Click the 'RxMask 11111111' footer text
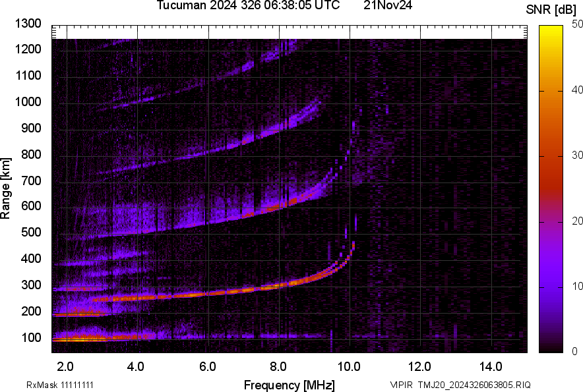The image size is (583, 392). click(x=60, y=385)
